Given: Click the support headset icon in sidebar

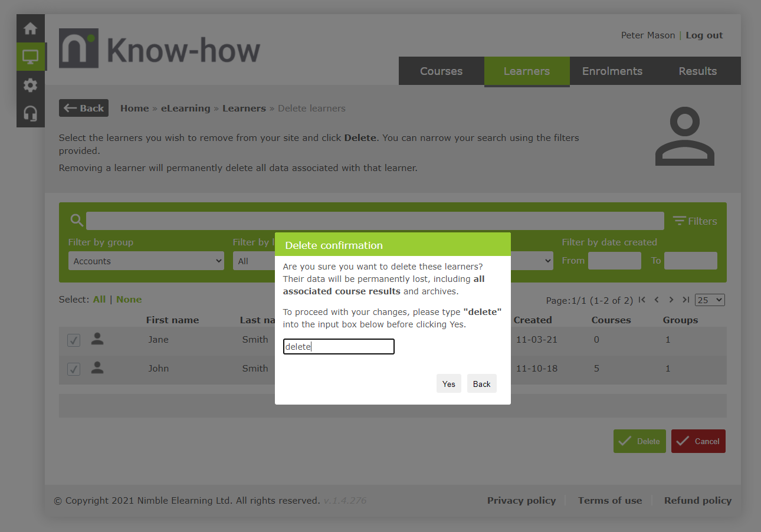Looking at the screenshot, I should (x=30, y=113).
